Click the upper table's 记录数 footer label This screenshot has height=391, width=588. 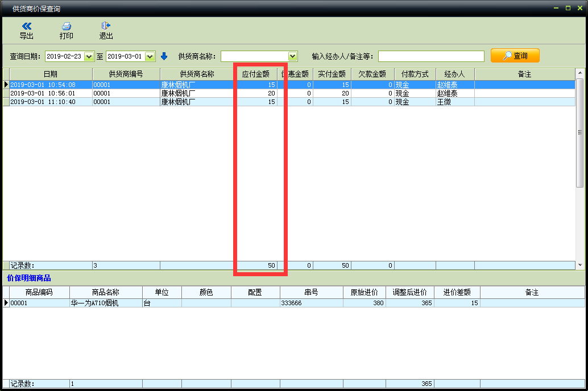(x=23, y=265)
